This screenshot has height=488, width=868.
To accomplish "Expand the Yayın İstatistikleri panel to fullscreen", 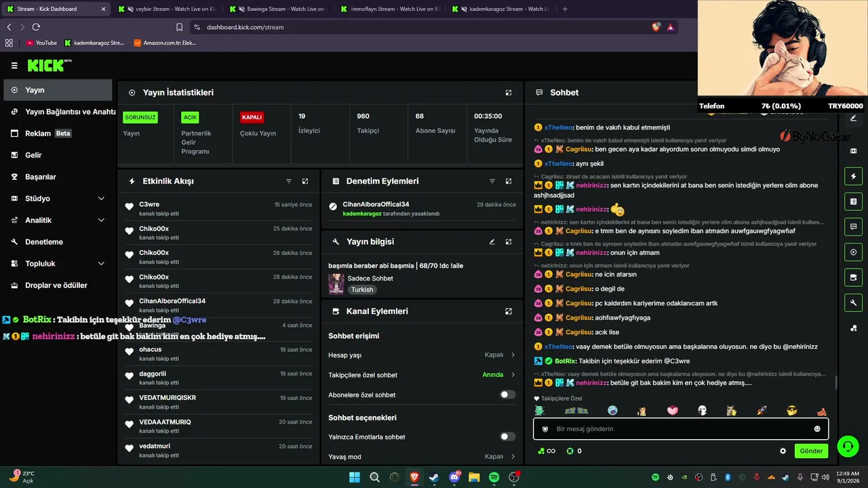I will pyautogui.click(x=509, y=92).
